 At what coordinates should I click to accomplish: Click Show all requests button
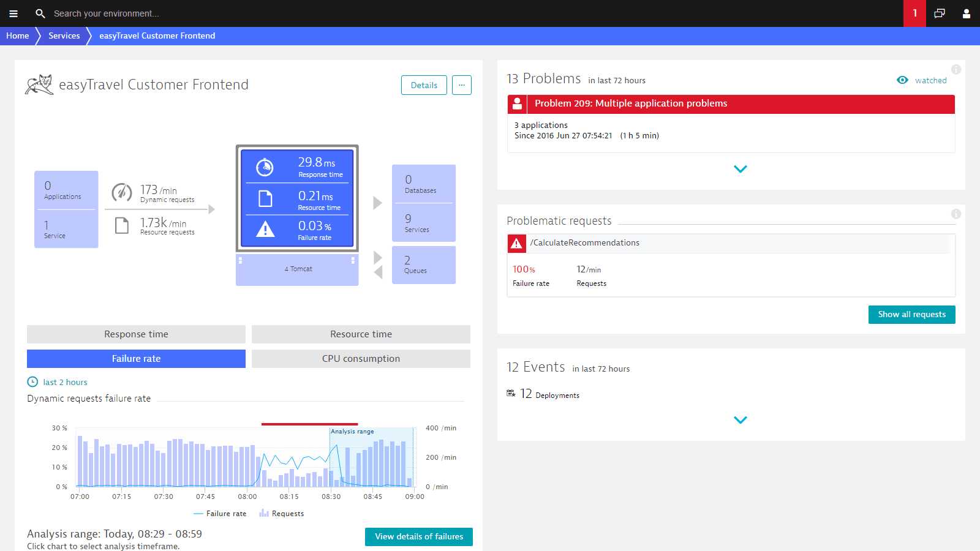click(911, 315)
